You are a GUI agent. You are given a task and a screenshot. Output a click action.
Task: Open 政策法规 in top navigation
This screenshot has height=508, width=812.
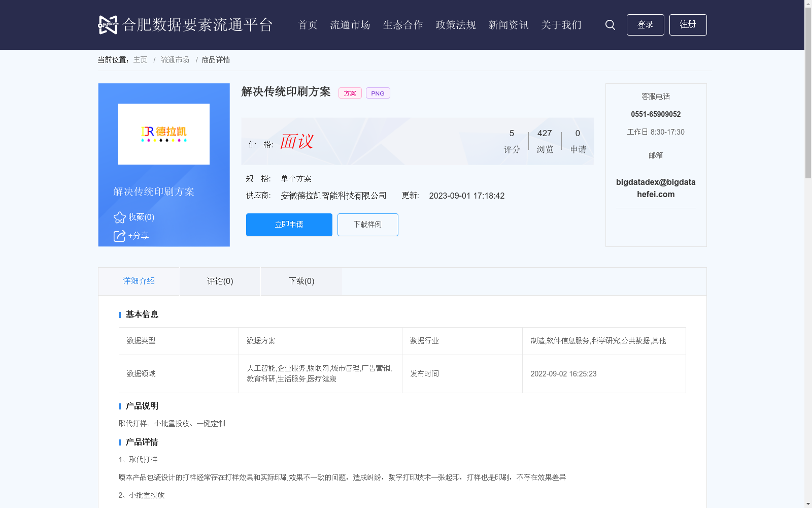pos(456,25)
